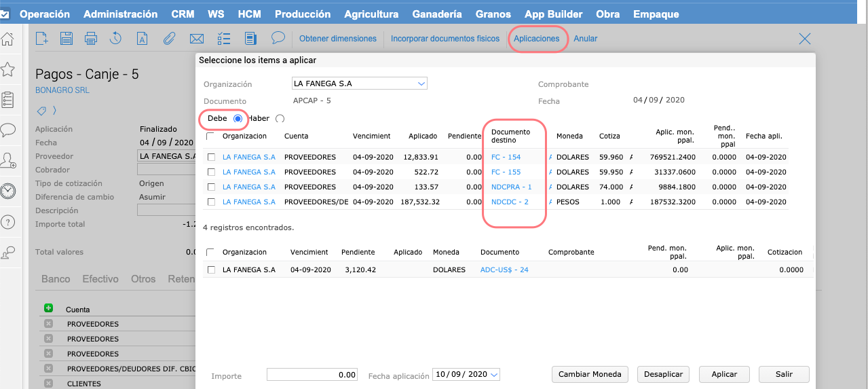Open the Administración menu
Viewport: 868px width, 389px height.
click(x=120, y=14)
